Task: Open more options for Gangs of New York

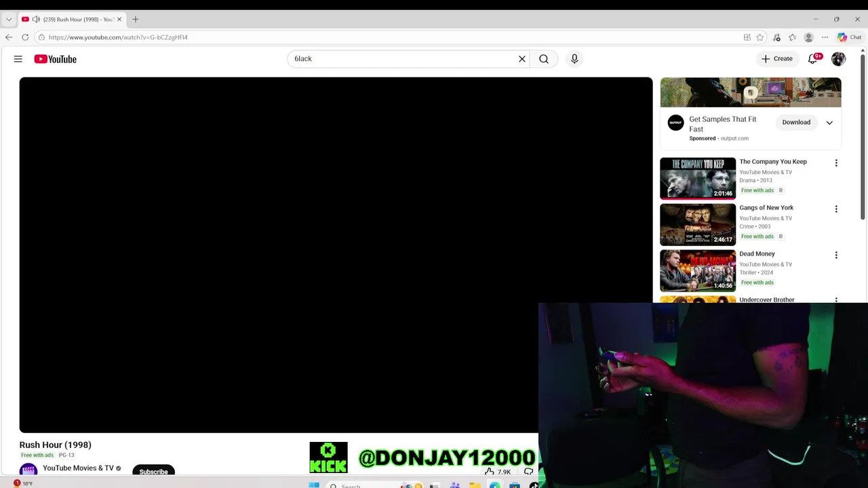Action: point(836,209)
